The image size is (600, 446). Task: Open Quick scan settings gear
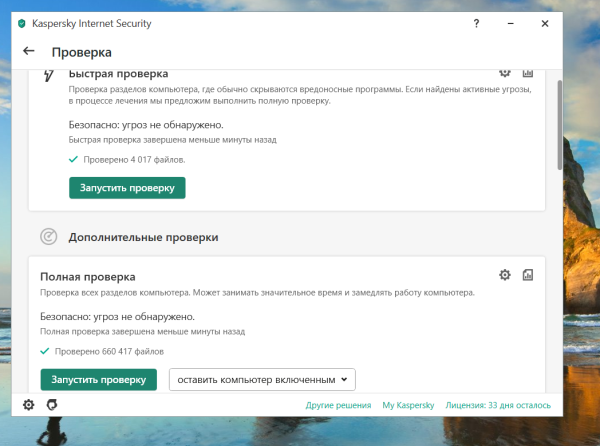(505, 73)
